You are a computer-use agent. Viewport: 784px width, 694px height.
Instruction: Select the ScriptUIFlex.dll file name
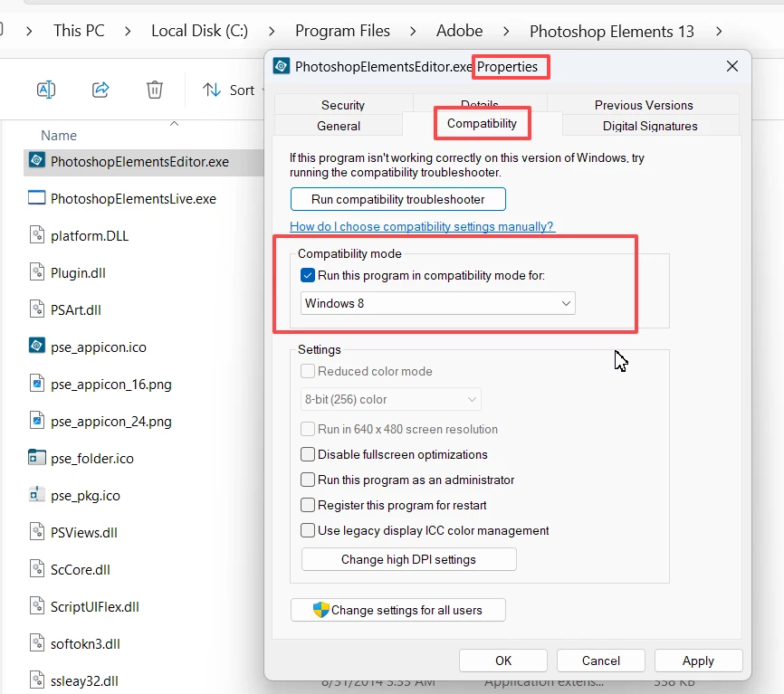(94, 606)
